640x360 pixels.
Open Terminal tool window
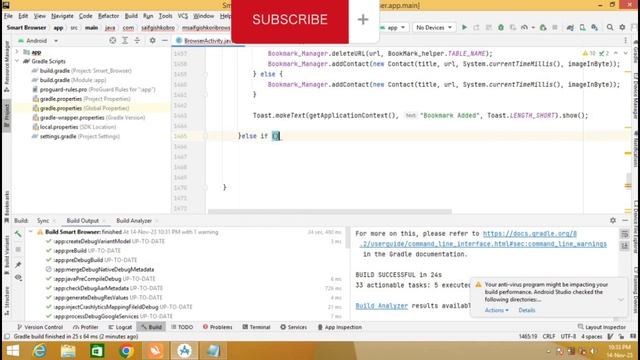pyautogui.click(x=256, y=327)
